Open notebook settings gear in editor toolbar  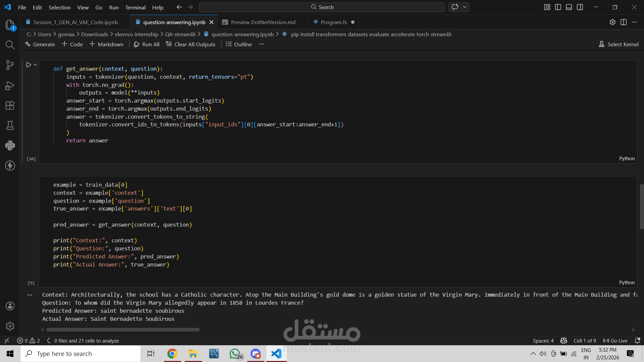pyautogui.click(x=612, y=22)
